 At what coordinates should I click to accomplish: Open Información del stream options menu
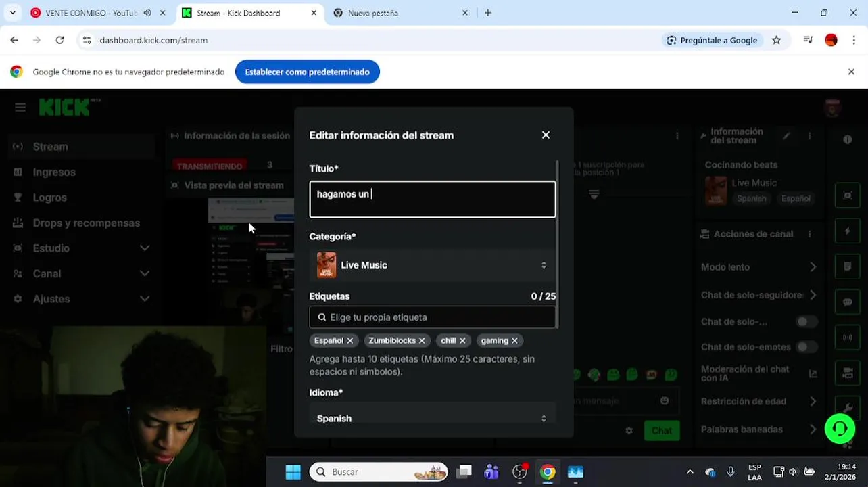[x=809, y=136]
